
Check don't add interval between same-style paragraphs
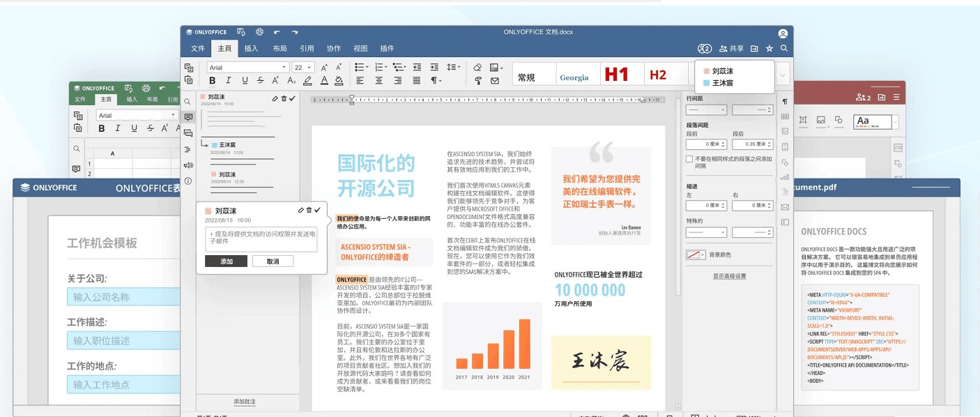coord(689,160)
